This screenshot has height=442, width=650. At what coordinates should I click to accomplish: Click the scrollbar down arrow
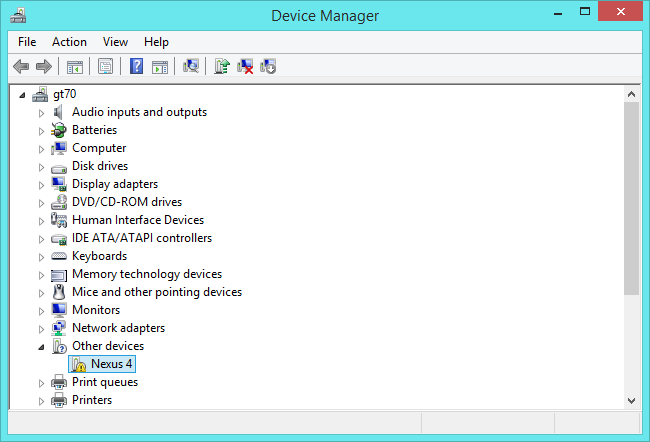(631, 400)
